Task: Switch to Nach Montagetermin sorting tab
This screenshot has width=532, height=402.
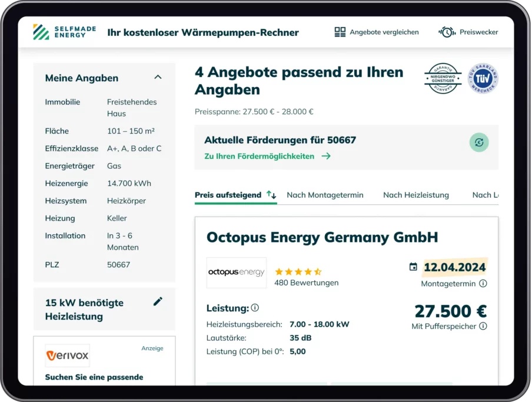Action: 325,195
